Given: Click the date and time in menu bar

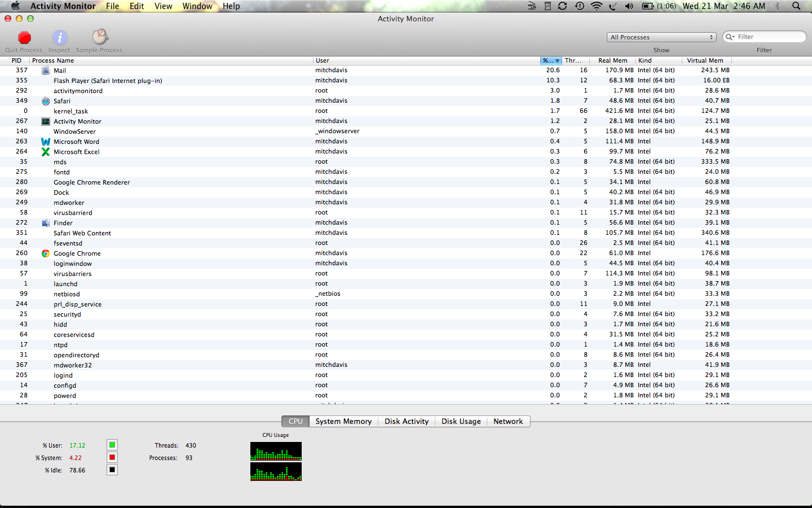Looking at the screenshot, I should (x=724, y=6).
